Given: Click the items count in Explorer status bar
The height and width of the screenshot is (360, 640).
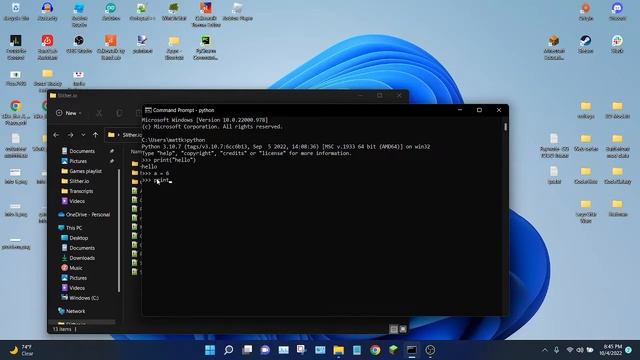Looking at the screenshot, I should tap(62, 329).
